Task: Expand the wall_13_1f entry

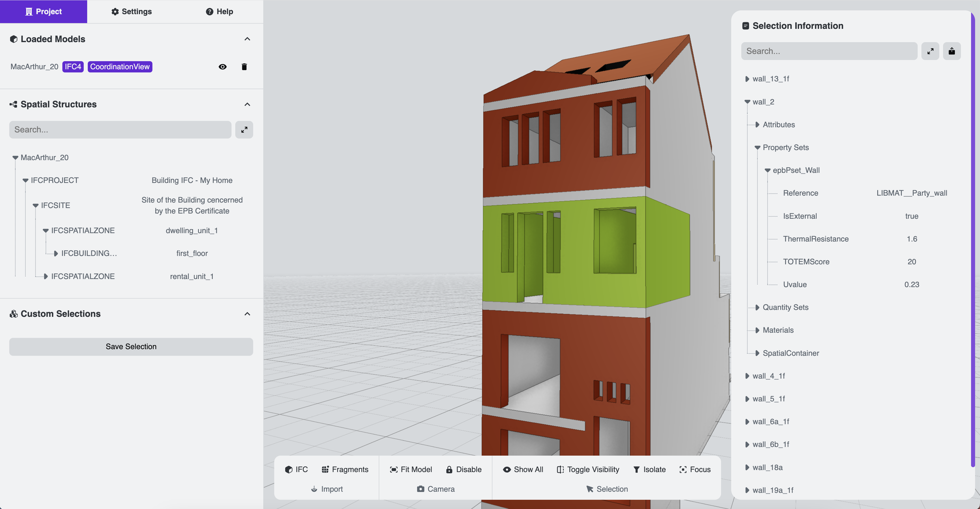Action: pos(747,79)
